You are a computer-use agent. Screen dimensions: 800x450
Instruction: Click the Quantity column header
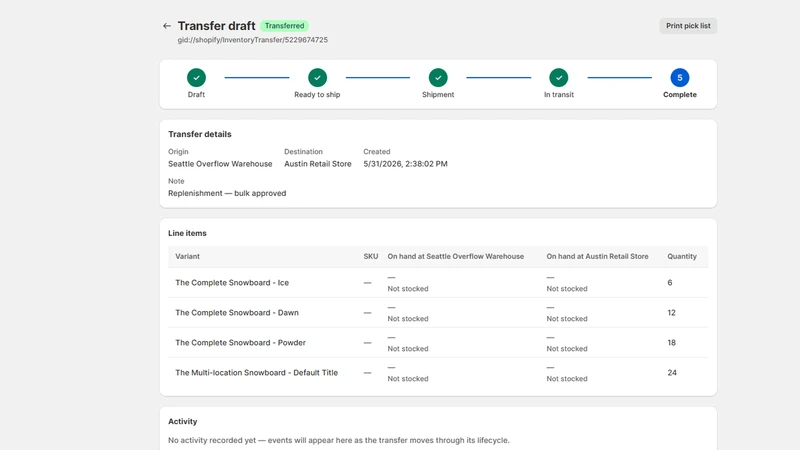click(x=682, y=256)
